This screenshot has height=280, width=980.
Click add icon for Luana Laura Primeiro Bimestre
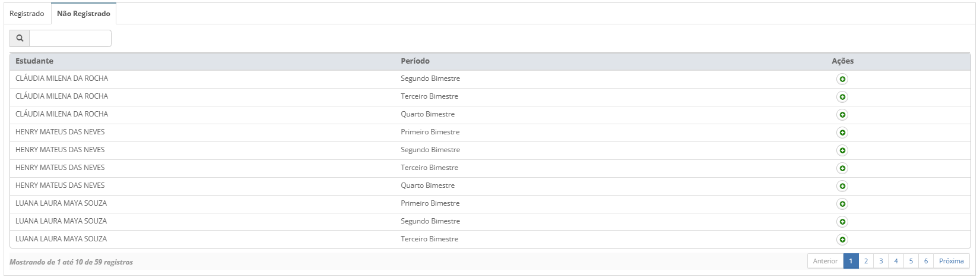click(842, 204)
